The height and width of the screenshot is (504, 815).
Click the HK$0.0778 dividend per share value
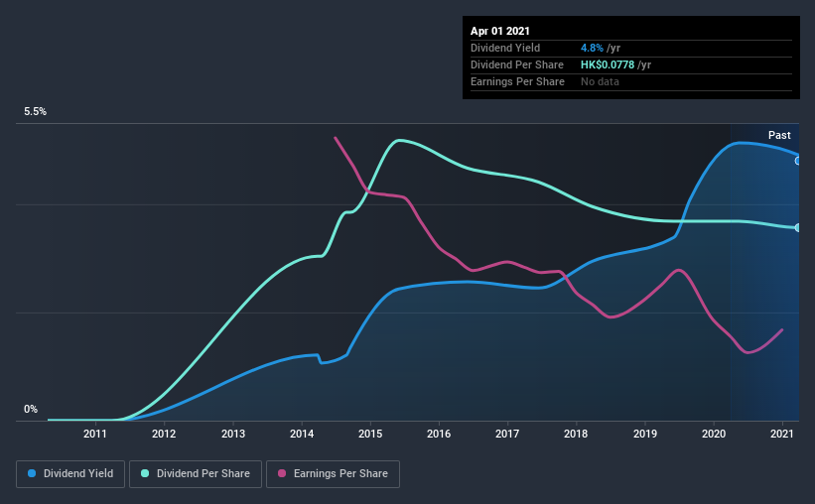[x=608, y=64]
